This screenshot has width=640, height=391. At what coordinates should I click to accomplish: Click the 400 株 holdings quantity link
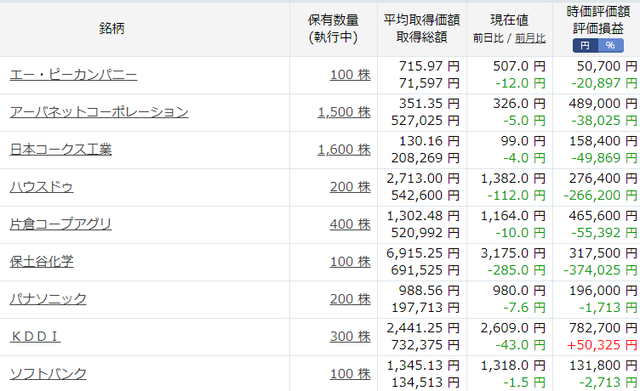pyautogui.click(x=350, y=224)
